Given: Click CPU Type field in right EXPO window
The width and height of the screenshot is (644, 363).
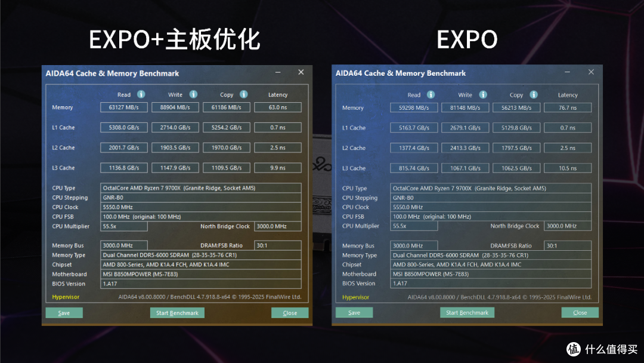Looking at the screenshot, I should pos(491,188).
